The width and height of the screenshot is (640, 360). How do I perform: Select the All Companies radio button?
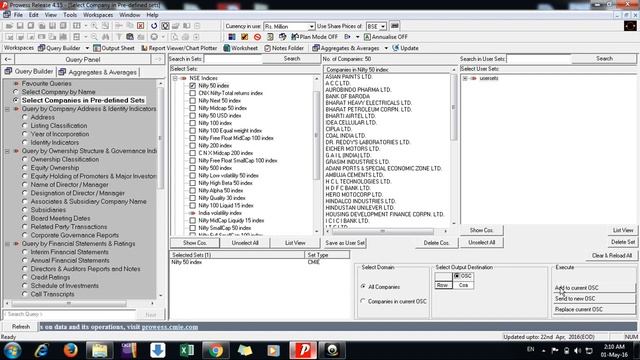(x=363, y=287)
